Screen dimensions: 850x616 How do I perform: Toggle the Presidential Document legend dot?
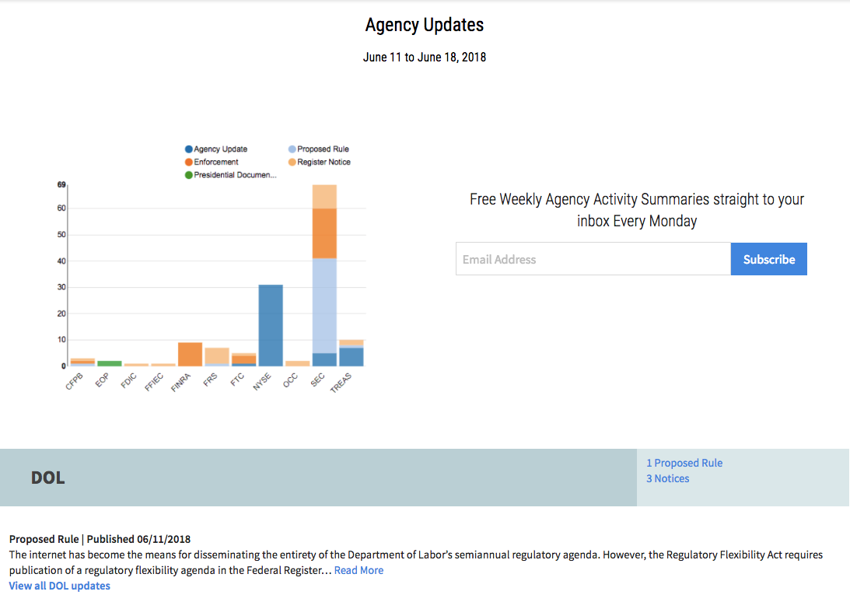[189, 175]
